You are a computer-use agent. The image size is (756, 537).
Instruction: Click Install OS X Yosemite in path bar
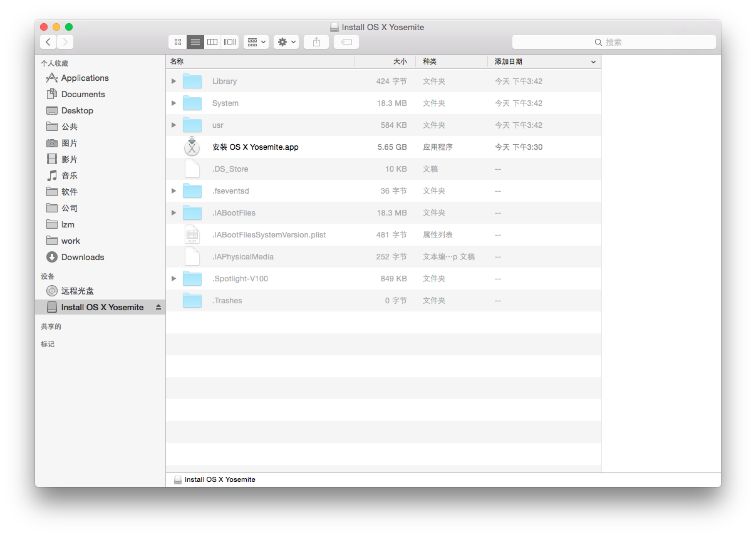point(215,479)
